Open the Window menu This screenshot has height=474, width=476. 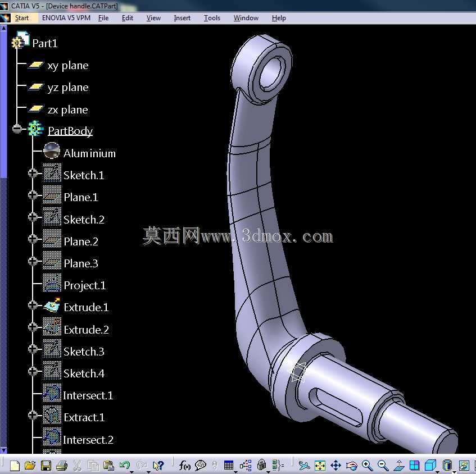click(x=246, y=18)
